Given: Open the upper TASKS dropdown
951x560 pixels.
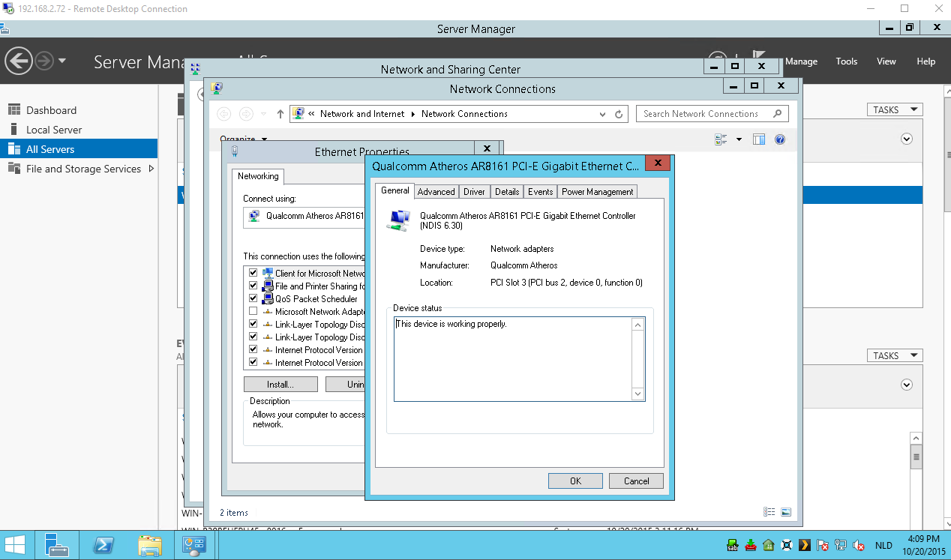Looking at the screenshot, I should (895, 109).
